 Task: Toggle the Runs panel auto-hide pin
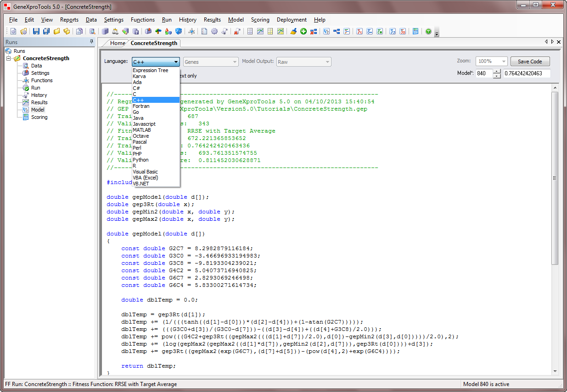pyautogui.click(x=91, y=42)
